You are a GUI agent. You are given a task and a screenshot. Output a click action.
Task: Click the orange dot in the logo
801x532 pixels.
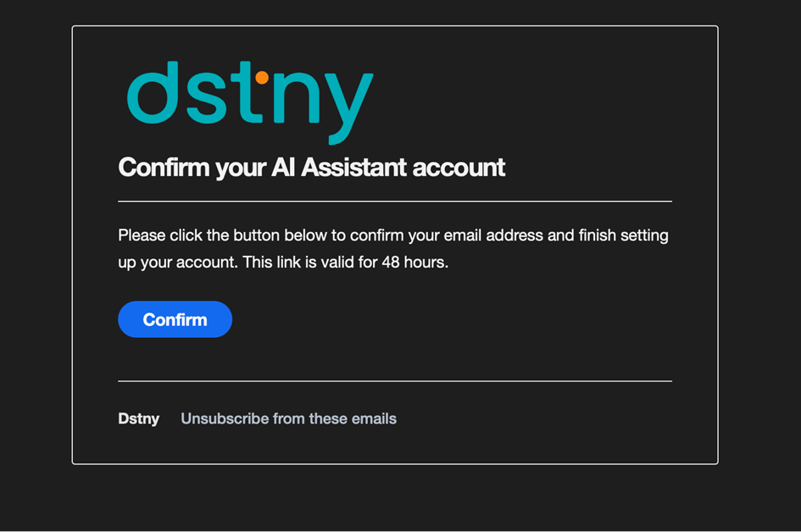(x=262, y=78)
